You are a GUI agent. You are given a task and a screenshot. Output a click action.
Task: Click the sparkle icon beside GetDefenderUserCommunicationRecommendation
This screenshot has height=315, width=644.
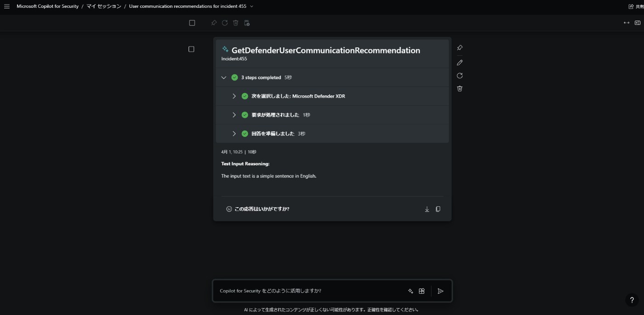click(x=225, y=49)
